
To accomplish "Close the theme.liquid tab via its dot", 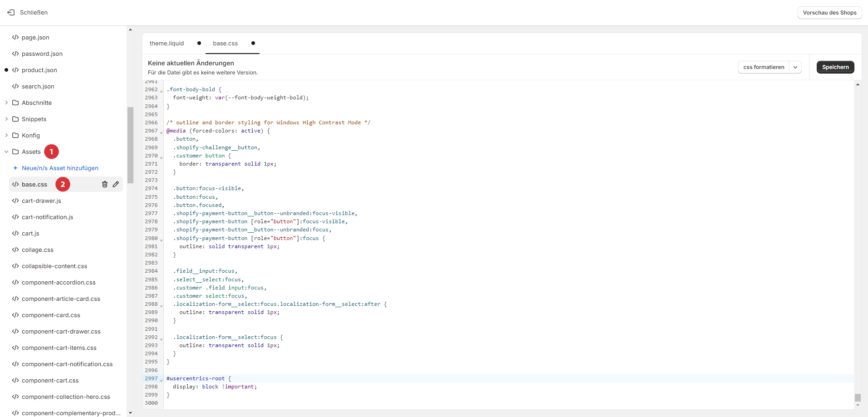I will 199,43.
